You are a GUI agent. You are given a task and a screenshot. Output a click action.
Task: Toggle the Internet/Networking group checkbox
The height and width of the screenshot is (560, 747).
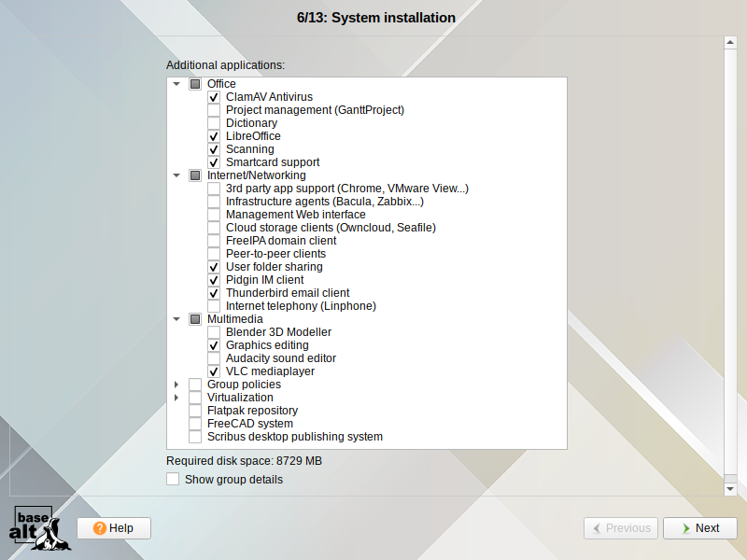tap(195, 175)
